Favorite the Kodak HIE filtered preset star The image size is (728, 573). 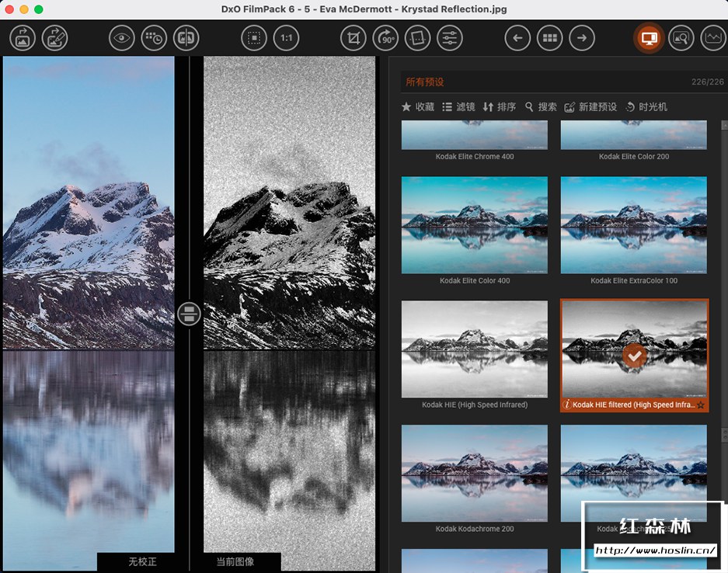point(701,405)
